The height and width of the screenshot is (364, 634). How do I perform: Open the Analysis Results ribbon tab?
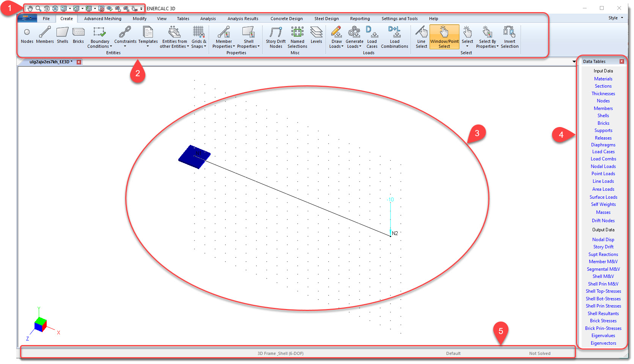click(x=243, y=19)
